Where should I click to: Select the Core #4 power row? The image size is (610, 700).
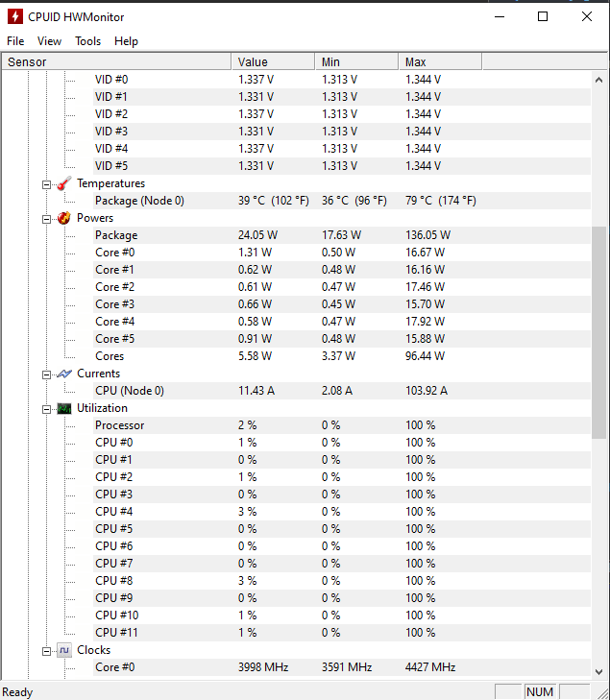(x=342, y=322)
